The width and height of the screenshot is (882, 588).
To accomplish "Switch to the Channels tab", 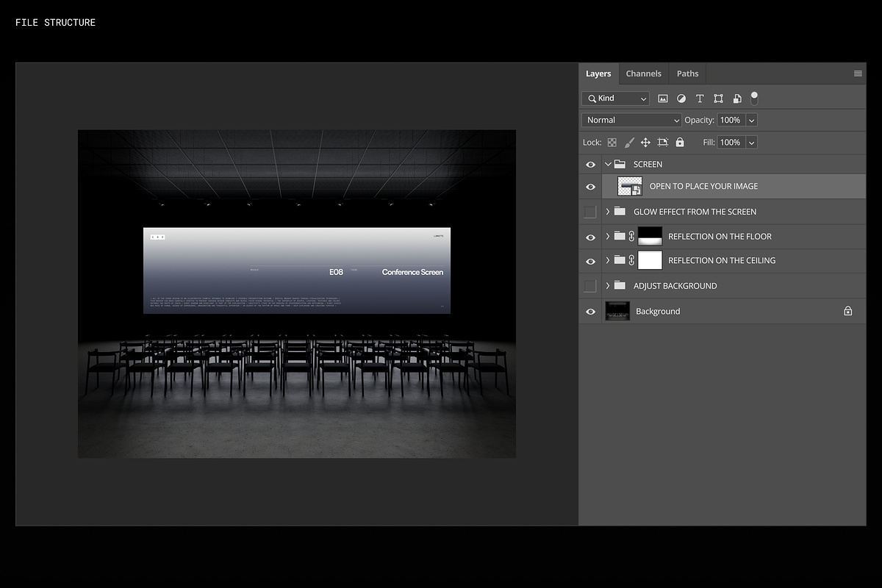I will tap(644, 73).
